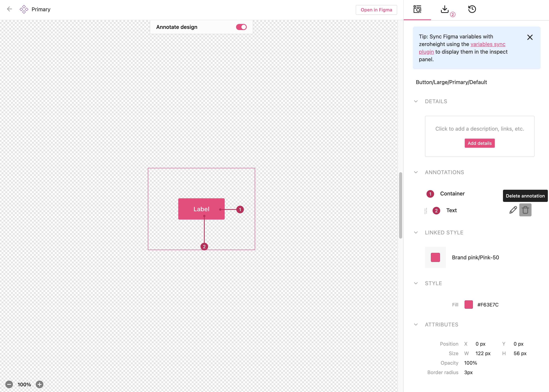Go back using the left arrow
Screen dimensions: 549x392
click(x=10, y=9)
